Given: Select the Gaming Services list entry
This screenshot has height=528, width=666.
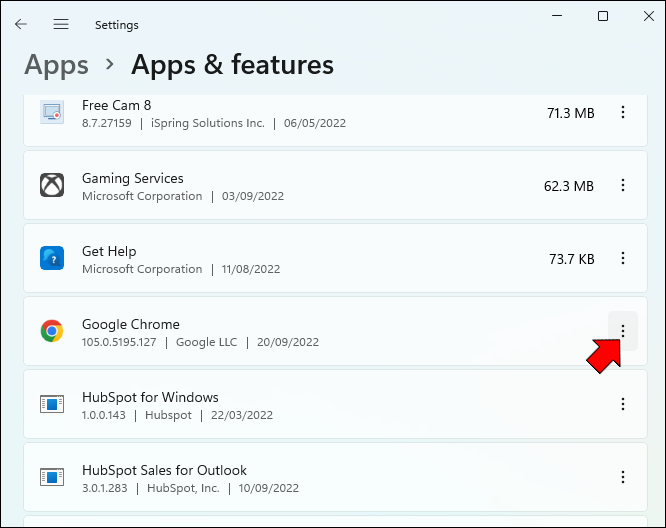Looking at the screenshot, I should pos(300,186).
